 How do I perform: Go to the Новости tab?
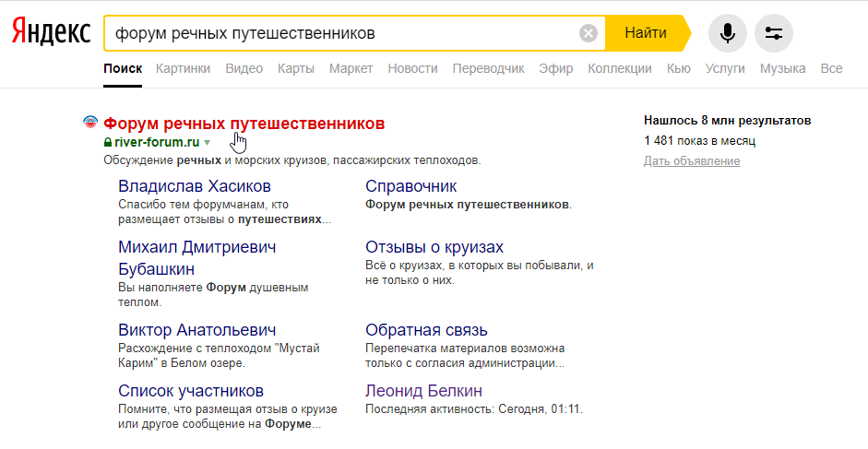click(x=412, y=68)
